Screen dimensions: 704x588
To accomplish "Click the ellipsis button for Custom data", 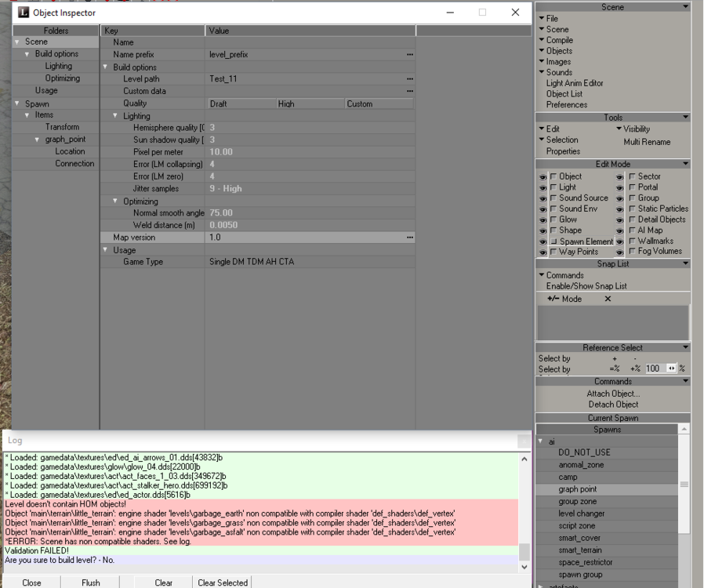I will (x=409, y=92).
